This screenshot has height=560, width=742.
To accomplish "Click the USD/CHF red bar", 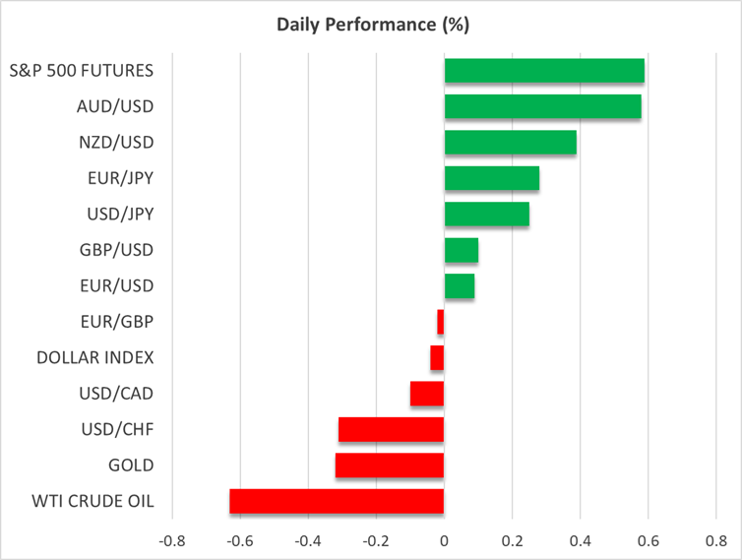I will tap(391, 429).
